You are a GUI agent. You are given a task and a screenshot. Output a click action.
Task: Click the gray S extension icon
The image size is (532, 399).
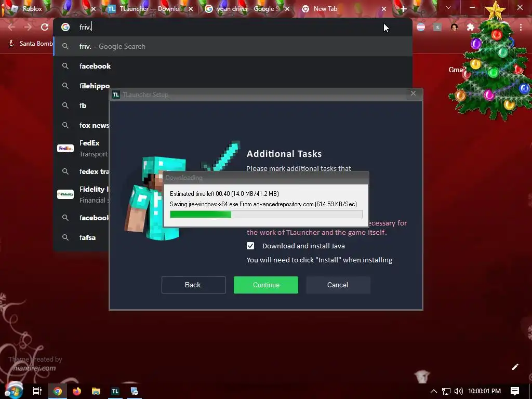437,27
